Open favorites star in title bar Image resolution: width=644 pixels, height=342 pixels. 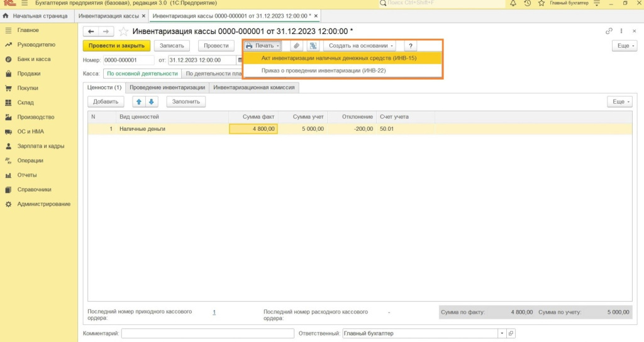(x=541, y=3)
